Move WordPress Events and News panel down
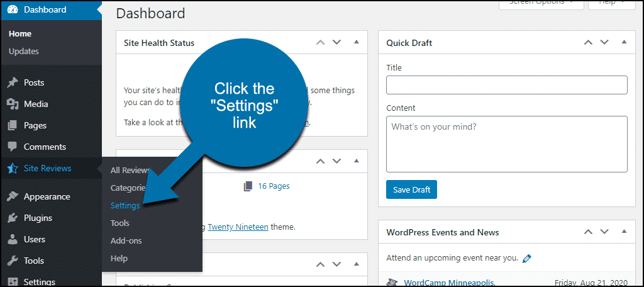Image resolution: width=644 pixels, height=287 pixels. click(x=604, y=232)
